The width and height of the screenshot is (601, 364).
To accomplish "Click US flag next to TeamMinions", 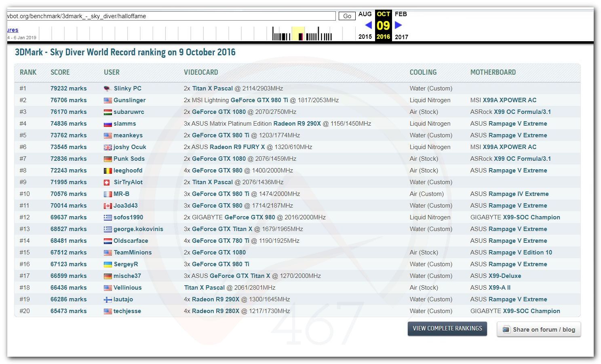I will tap(108, 252).
